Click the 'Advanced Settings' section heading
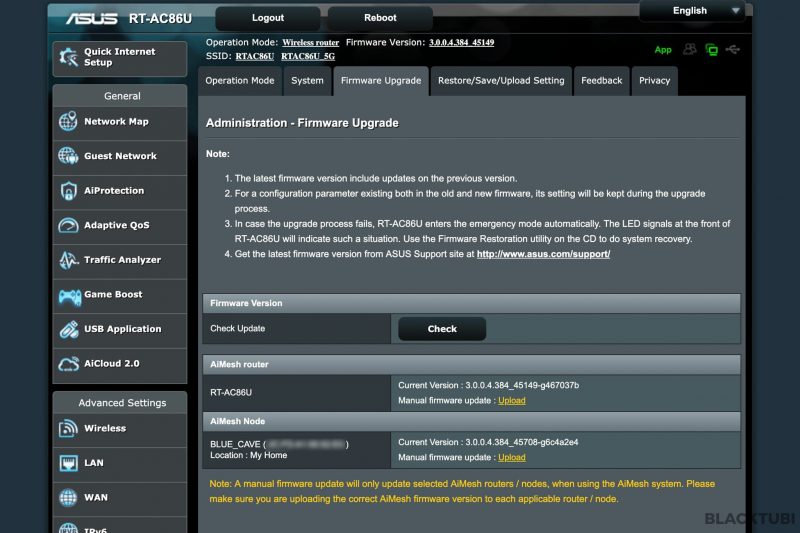The width and height of the screenshot is (800, 533). click(122, 403)
